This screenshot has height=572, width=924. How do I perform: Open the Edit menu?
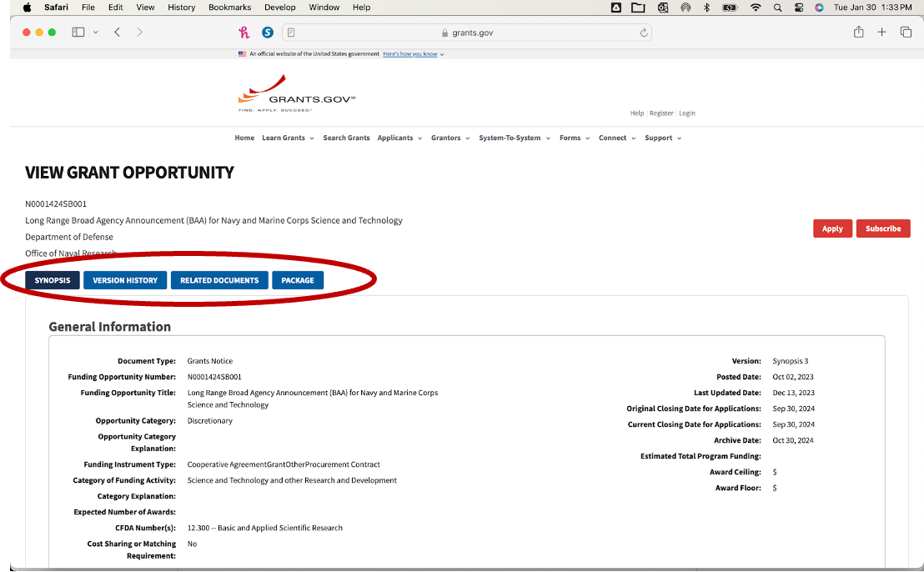pyautogui.click(x=115, y=8)
